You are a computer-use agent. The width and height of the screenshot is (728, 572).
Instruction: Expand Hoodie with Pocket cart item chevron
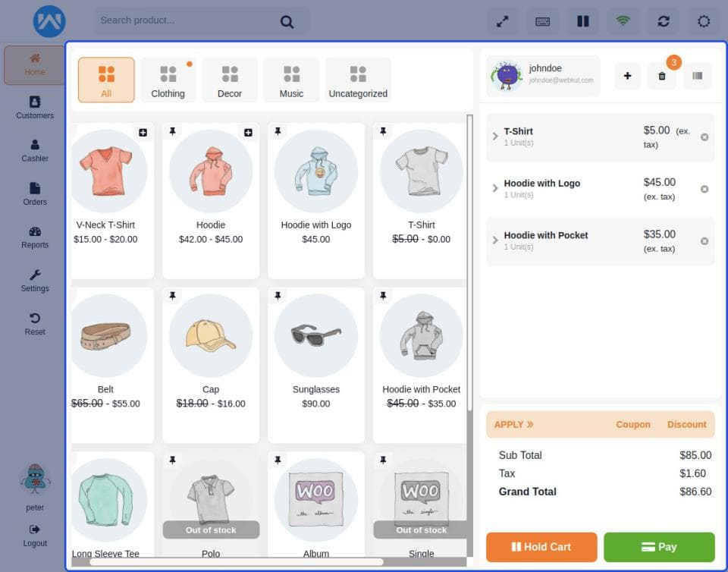(495, 240)
